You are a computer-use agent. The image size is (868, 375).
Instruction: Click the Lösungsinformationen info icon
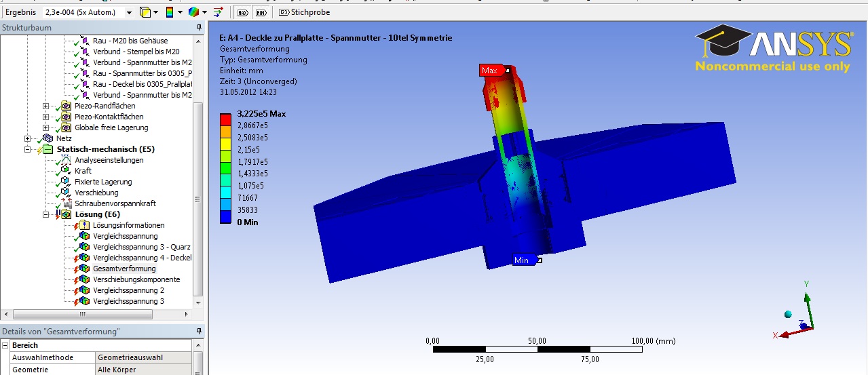[x=84, y=225]
